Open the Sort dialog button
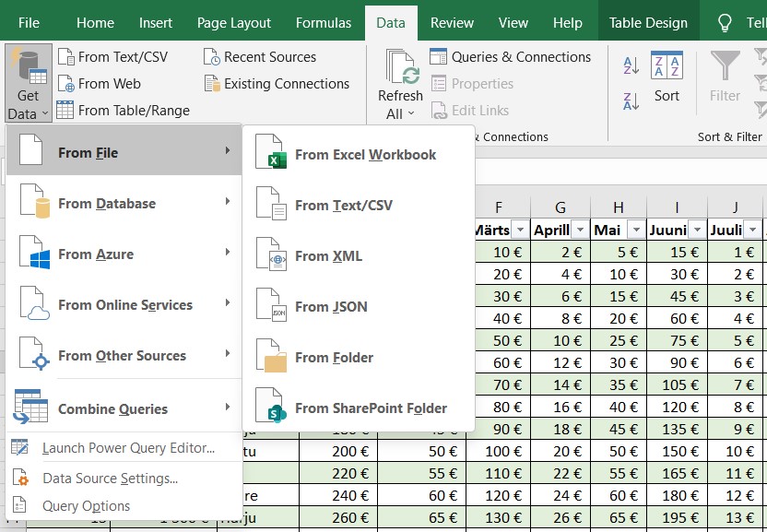 [x=667, y=77]
